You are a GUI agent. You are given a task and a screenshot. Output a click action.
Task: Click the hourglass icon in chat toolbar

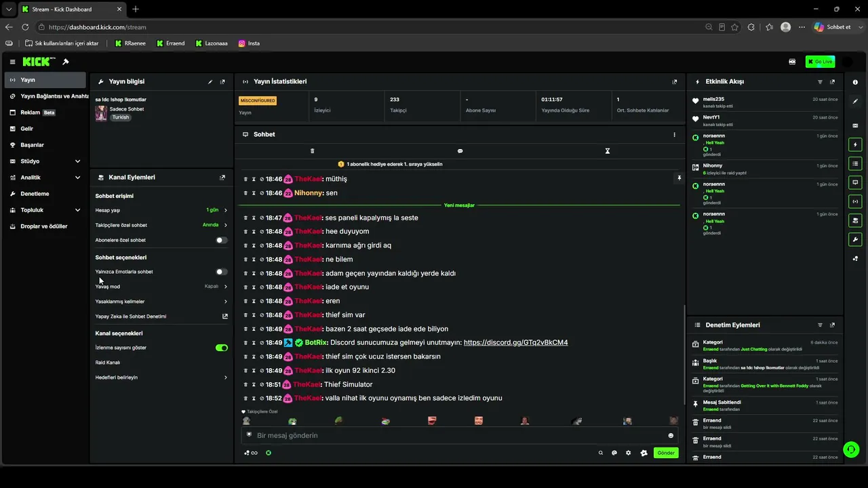[x=608, y=151]
